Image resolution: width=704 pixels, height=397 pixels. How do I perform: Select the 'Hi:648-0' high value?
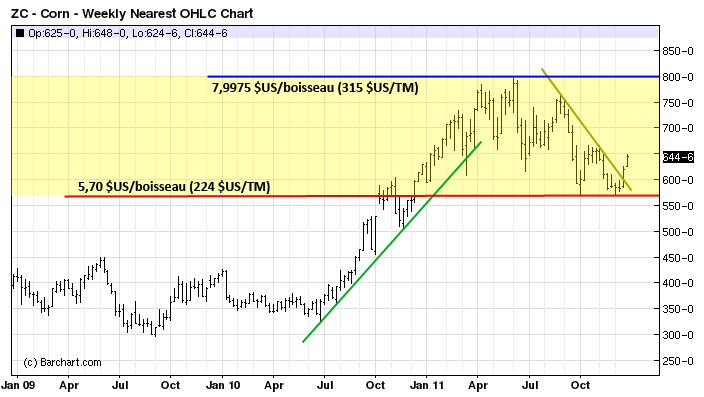(x=105, y=33)
